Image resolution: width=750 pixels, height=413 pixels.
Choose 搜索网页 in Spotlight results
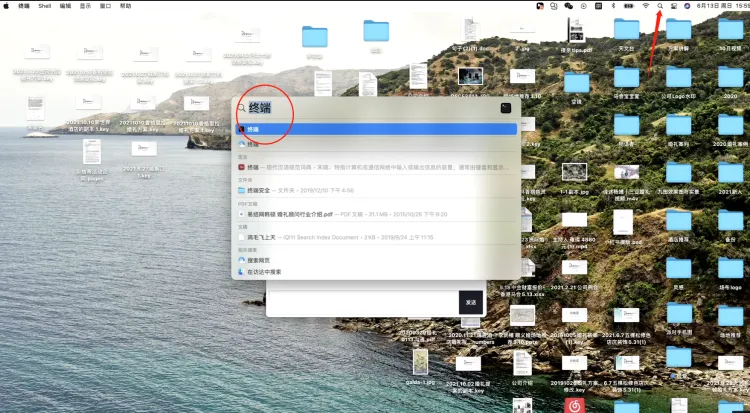coord(376,260)
